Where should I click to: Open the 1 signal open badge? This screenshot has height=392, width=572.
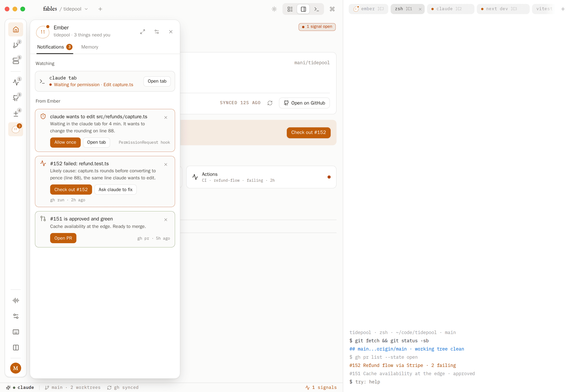pyautogui.click(x=317, y=27)
